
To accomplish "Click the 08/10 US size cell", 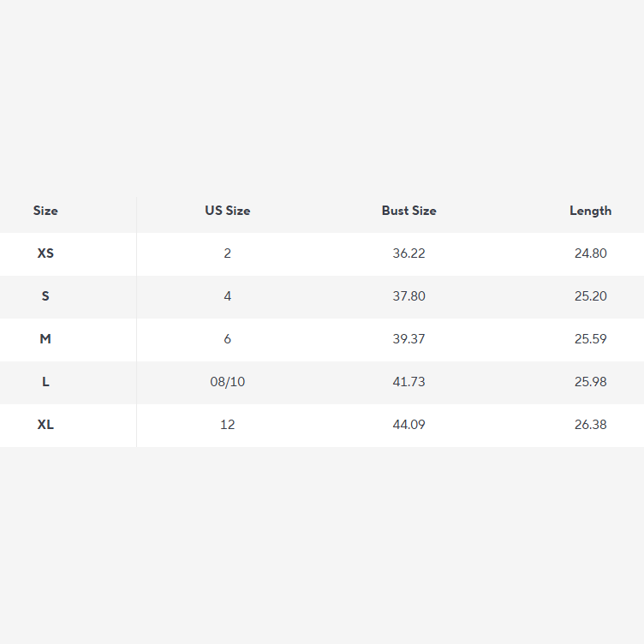I will coord(227,382).
